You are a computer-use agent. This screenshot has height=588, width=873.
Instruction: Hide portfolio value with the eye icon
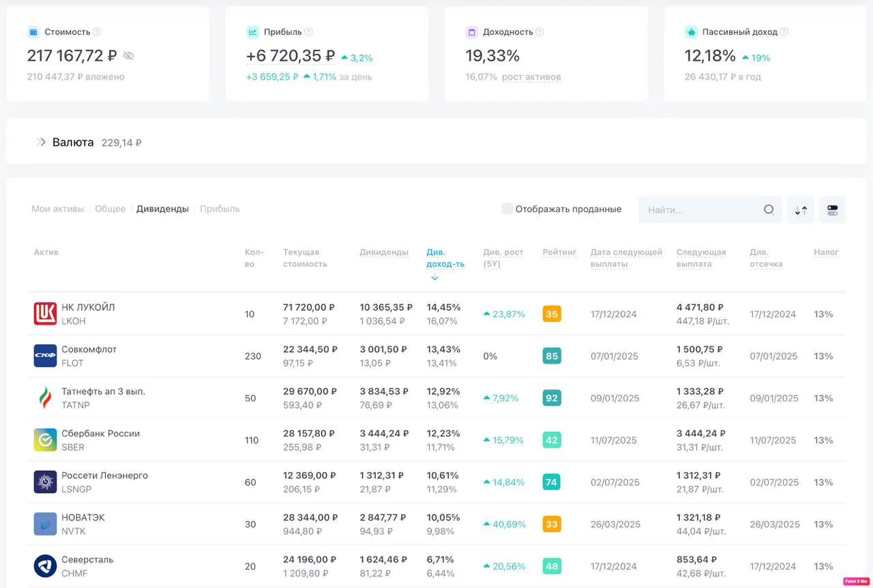[x=128, y=56]
